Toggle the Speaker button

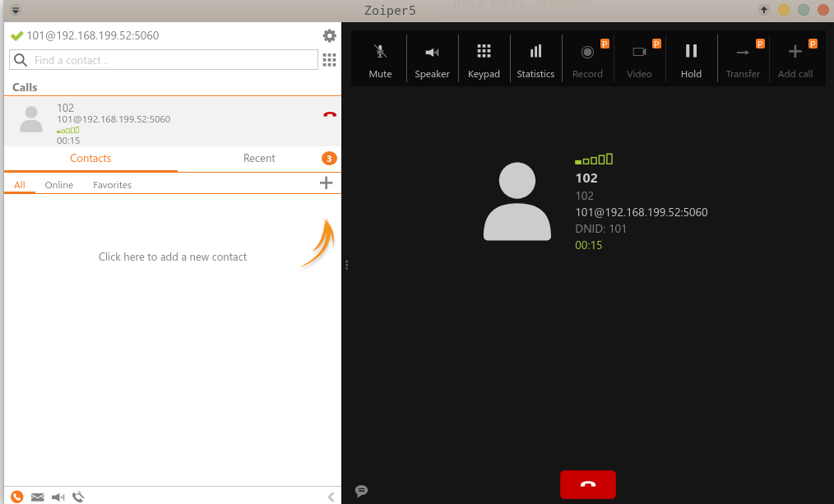(432, 59)
